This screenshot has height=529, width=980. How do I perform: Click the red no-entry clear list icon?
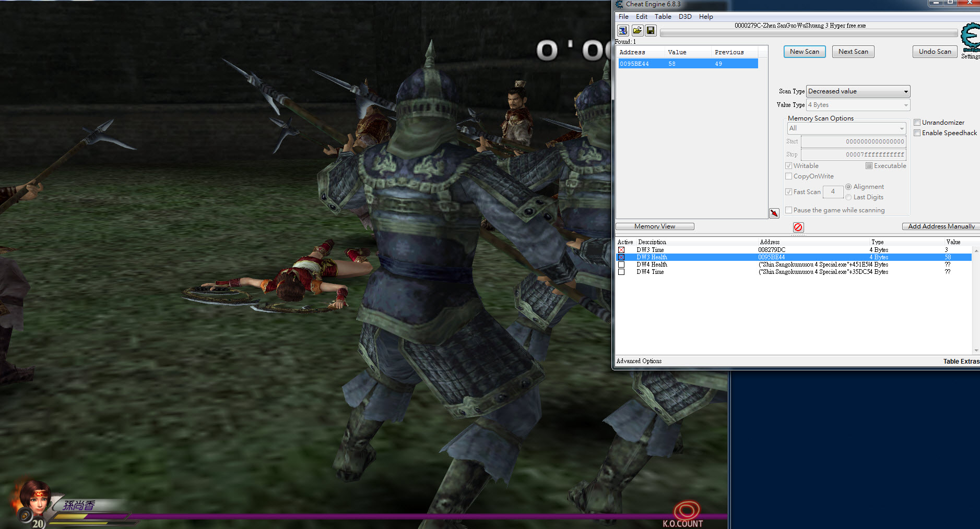798,227
